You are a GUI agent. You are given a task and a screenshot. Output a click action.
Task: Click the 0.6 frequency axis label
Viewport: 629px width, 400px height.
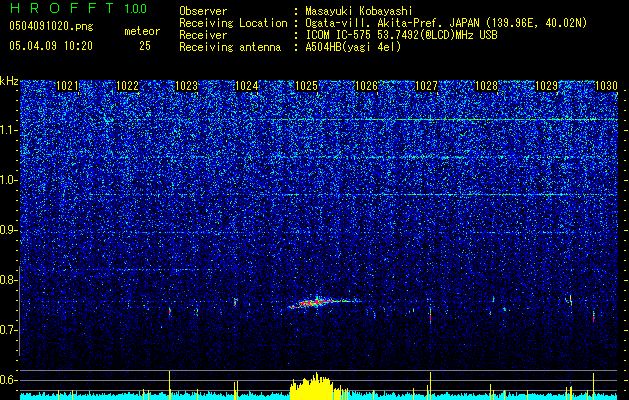(8, 380)
